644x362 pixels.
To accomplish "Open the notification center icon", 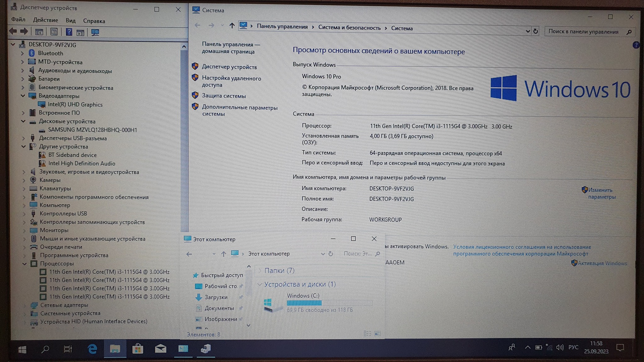I will point(620,347).
